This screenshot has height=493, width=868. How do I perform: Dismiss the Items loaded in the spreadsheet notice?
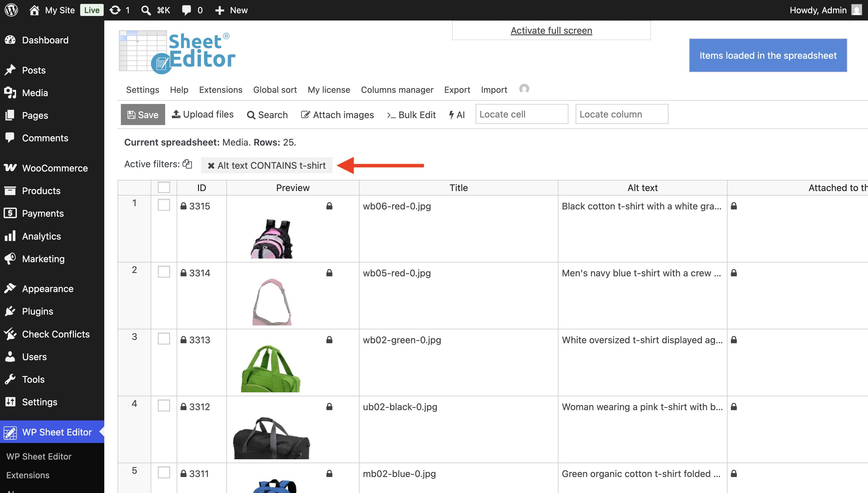coord(768,55)
